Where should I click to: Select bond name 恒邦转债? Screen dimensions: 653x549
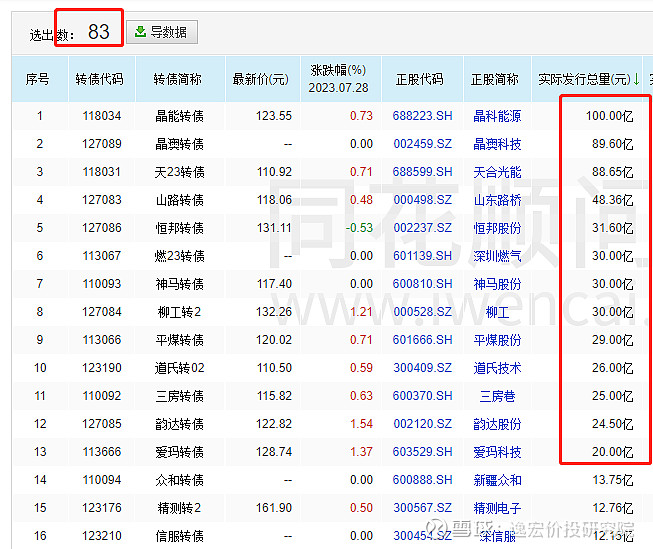point(179,228)
